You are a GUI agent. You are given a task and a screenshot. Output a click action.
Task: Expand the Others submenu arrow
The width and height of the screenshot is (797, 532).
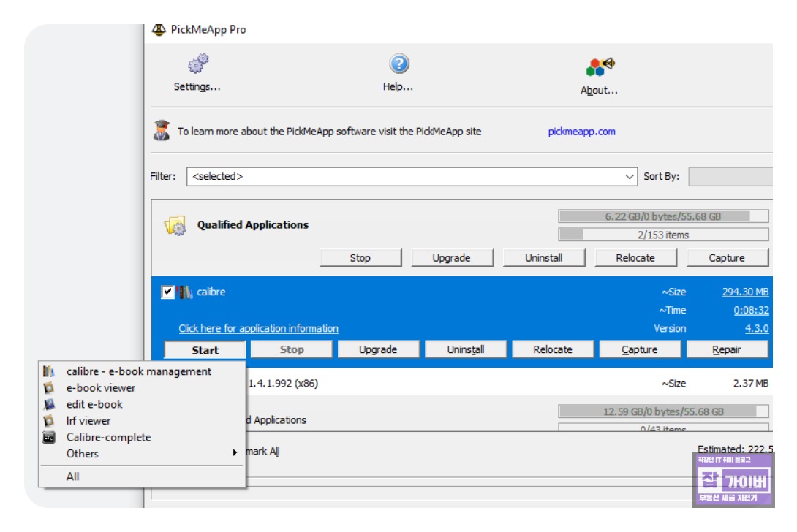tap(235, 453)
